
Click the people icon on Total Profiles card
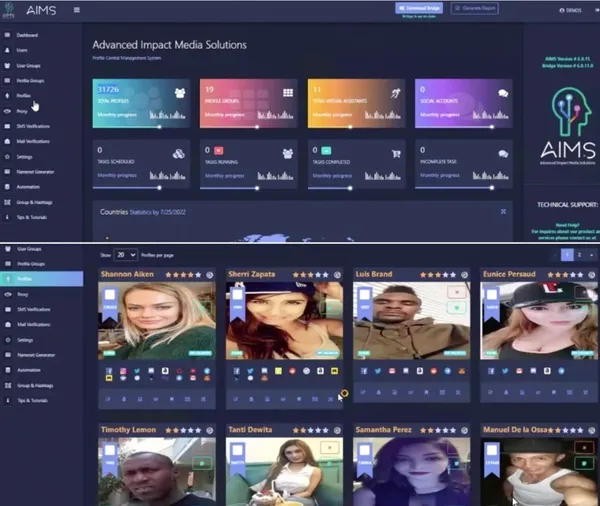180,93
